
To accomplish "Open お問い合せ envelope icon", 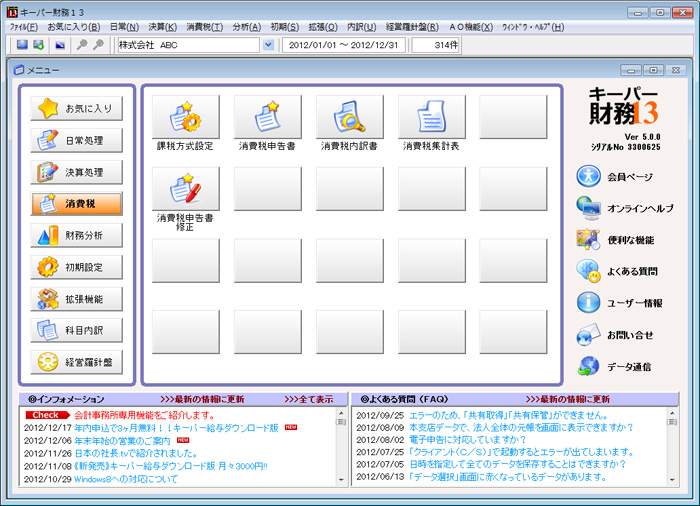I will coord(588,335).
